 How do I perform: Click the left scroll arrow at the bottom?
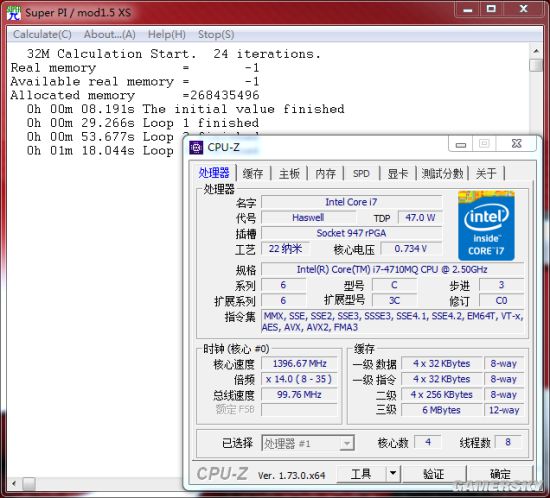click(x=14, y=484)
